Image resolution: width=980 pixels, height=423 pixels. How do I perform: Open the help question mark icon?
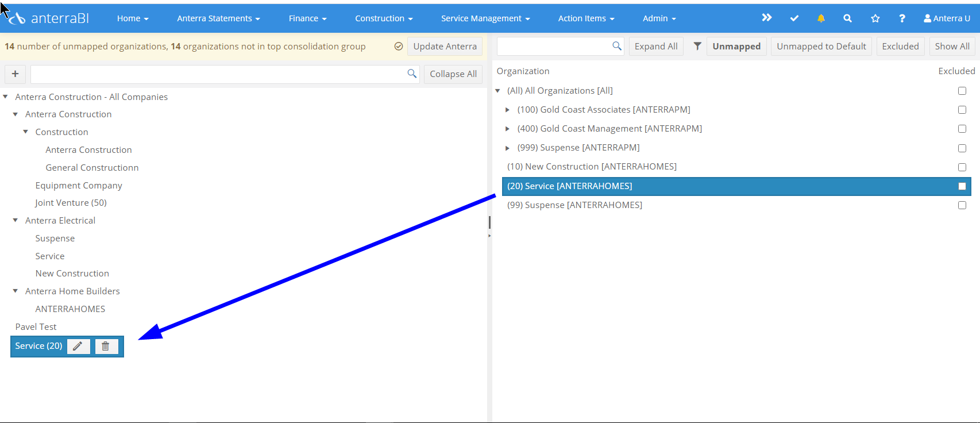click(x=902, y=18)
